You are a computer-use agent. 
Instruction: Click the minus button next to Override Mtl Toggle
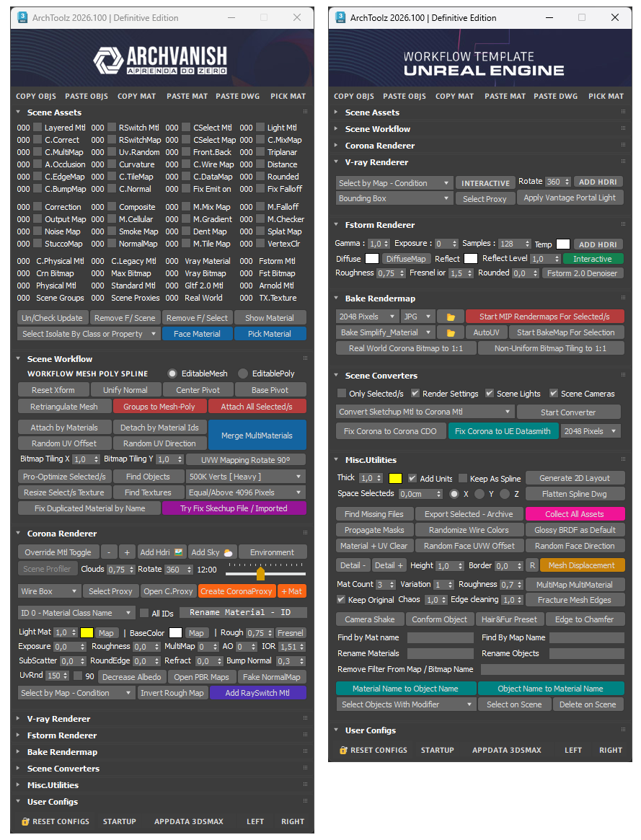(x=110, y=552)
